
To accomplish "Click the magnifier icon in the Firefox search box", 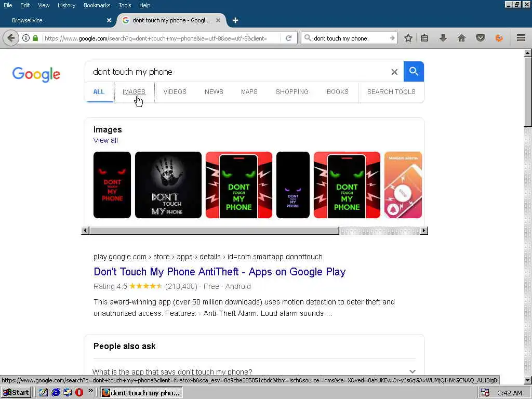I will pos(308,38).
